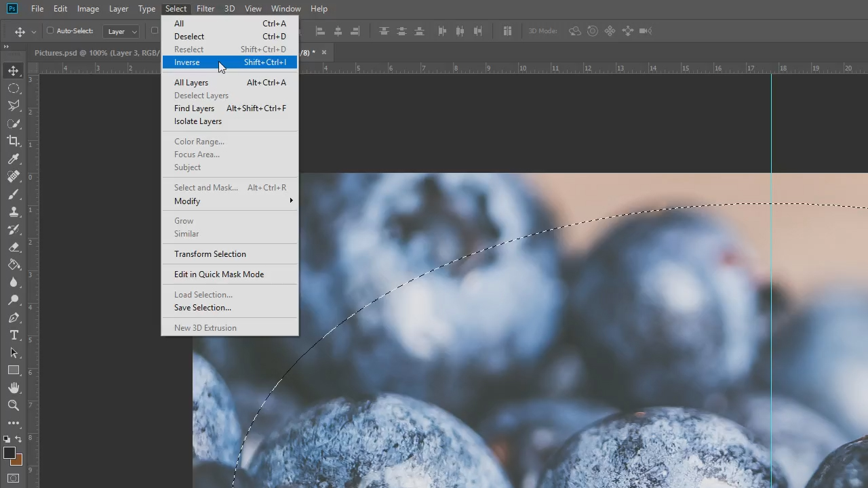The width and height of the screenshot is (868, 488).
Task: Click the foreground color swatch
Action: coord(9,453)
